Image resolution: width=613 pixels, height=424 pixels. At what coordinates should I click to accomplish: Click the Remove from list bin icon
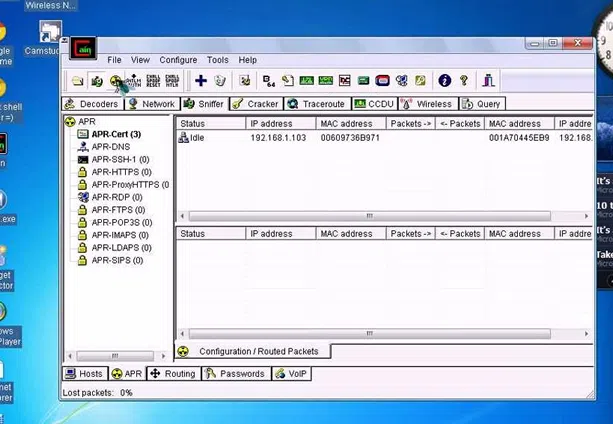tap(221, 81)
